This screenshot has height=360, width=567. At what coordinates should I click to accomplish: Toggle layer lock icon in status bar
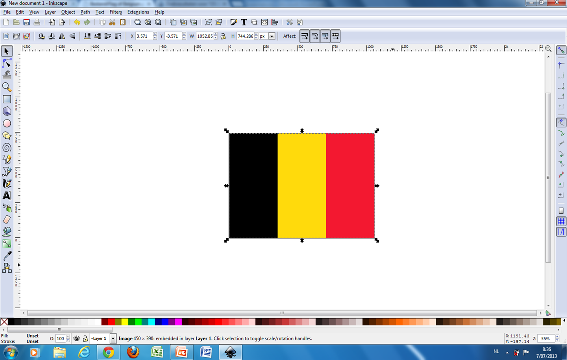tap(85, 339)
